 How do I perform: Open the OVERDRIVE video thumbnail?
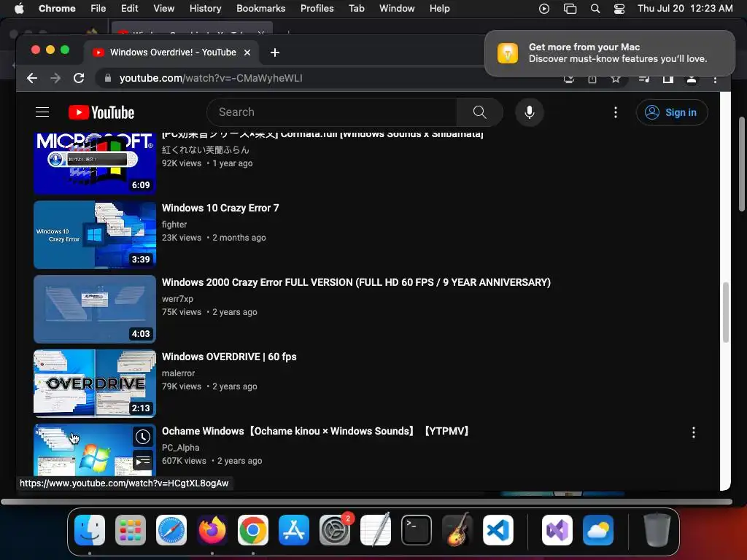(x=95, y=384)
